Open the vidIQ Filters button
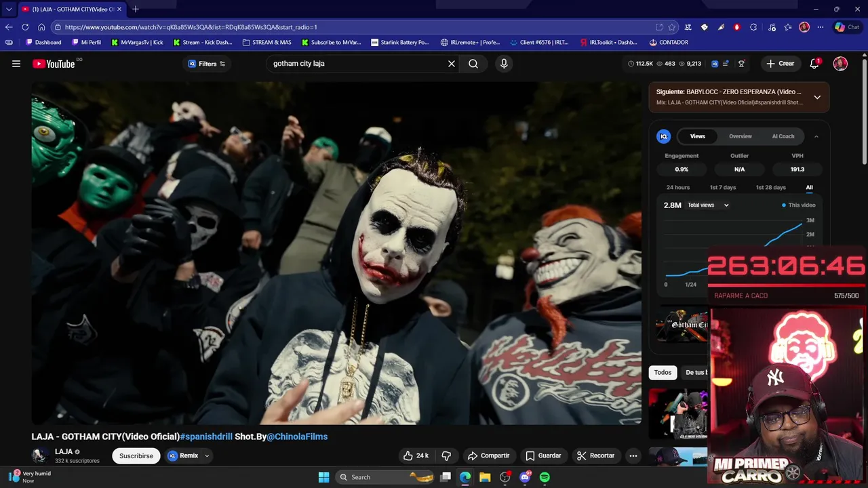 pos(207,64)
